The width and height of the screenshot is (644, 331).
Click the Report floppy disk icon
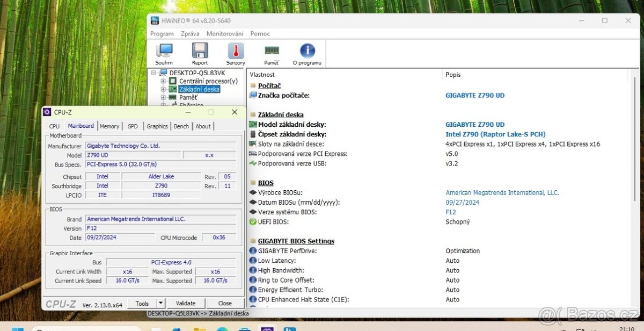pos(199,51)
